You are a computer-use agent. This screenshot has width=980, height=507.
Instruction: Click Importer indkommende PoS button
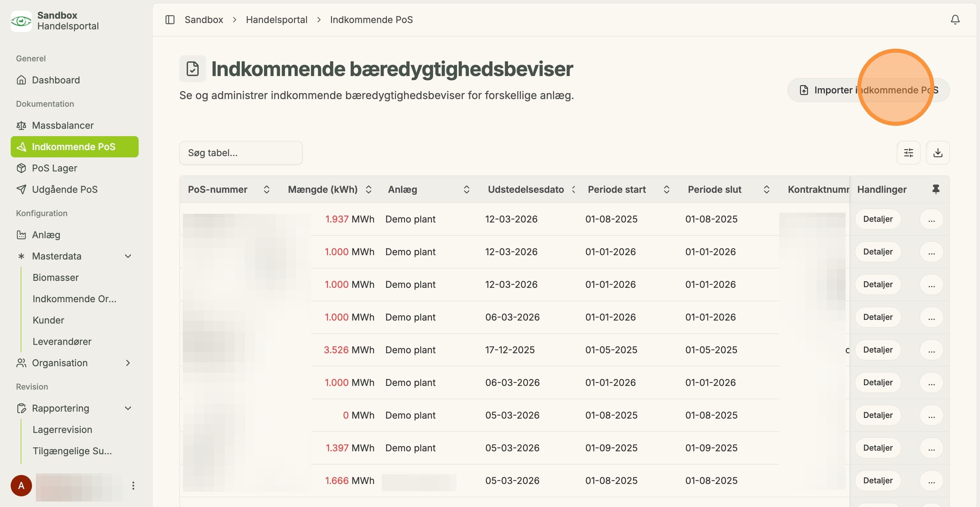pos(868,90)
